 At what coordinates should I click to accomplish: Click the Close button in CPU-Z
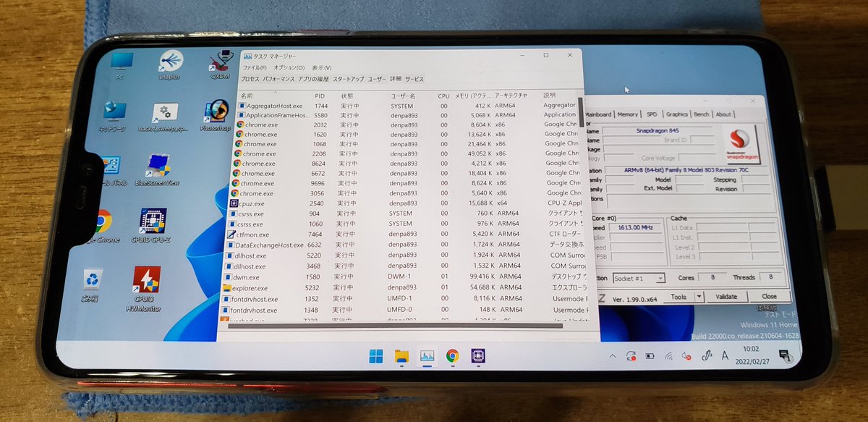click(769, 296)
